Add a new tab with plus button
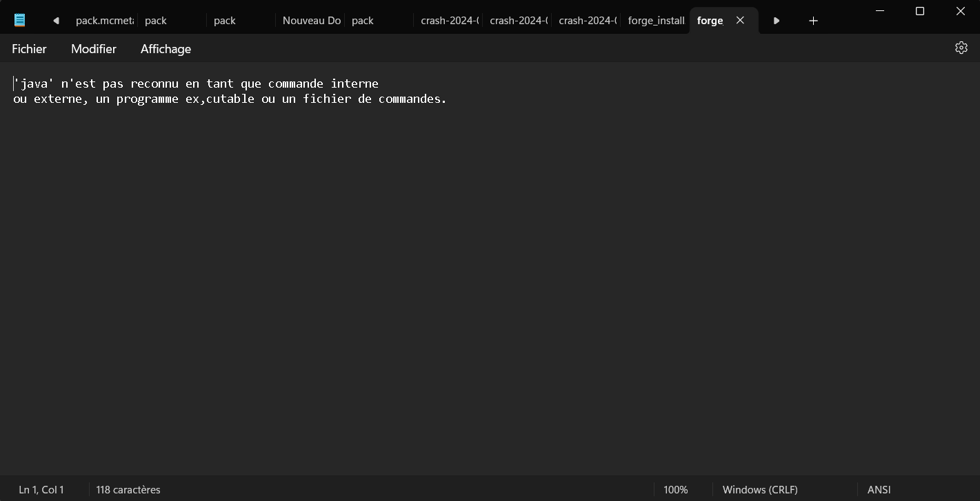 813,21
